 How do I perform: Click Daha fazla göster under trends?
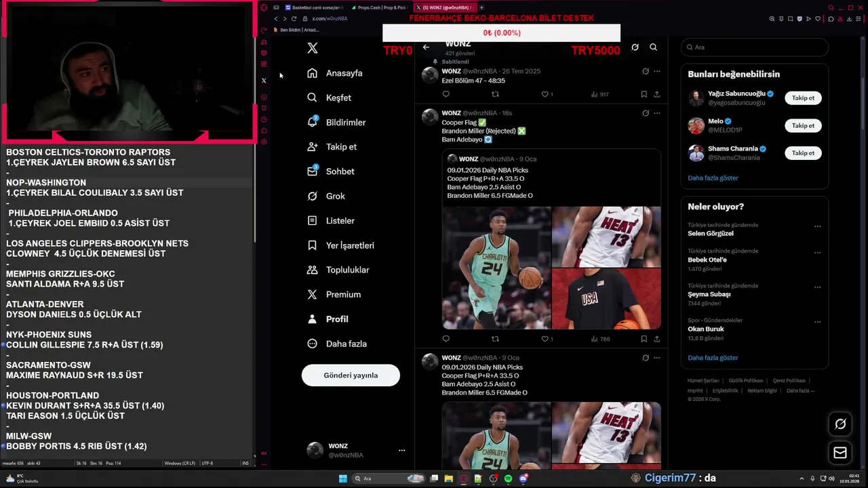click(713, 358)
